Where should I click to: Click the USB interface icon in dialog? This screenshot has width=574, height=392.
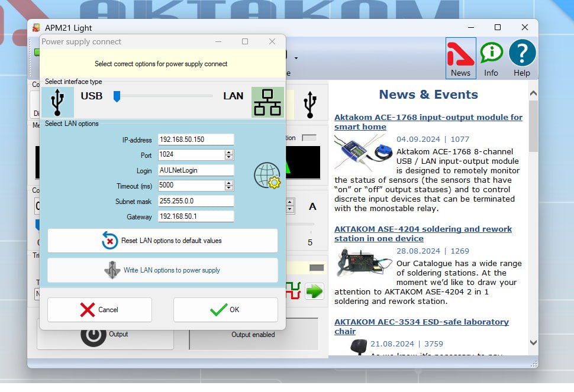pyautogui.click(x=57, y=102)
